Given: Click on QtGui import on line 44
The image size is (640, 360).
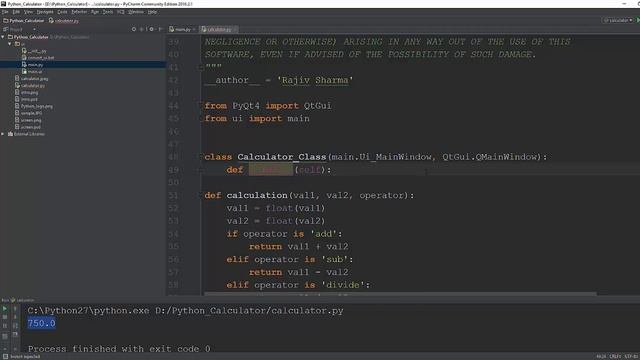Looking at the screenshot, I should click(x=318, y=106).
